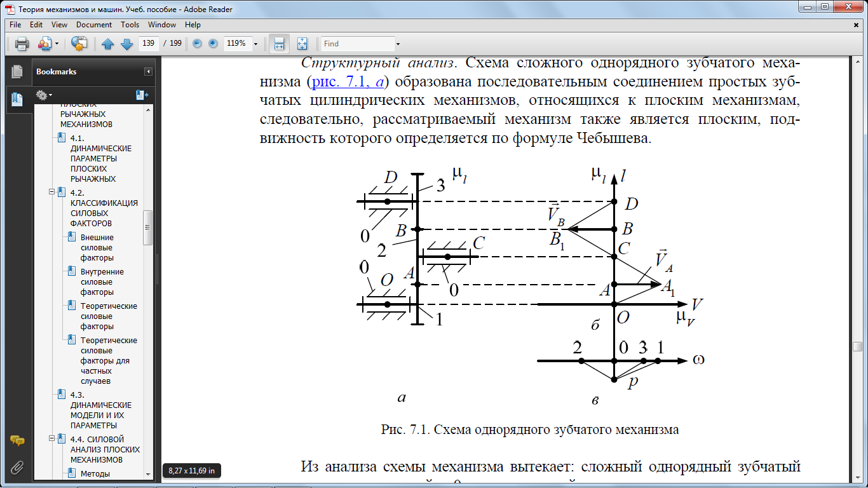Select bookmark Внутренние силовые факторы
This screenshot has width=868, height=488.
(x=102, y=282)
